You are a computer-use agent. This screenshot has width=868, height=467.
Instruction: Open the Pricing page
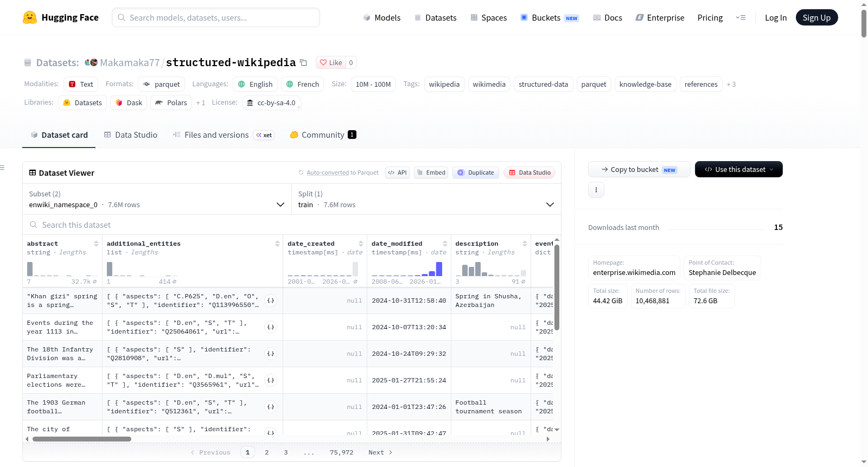(710, 18)
